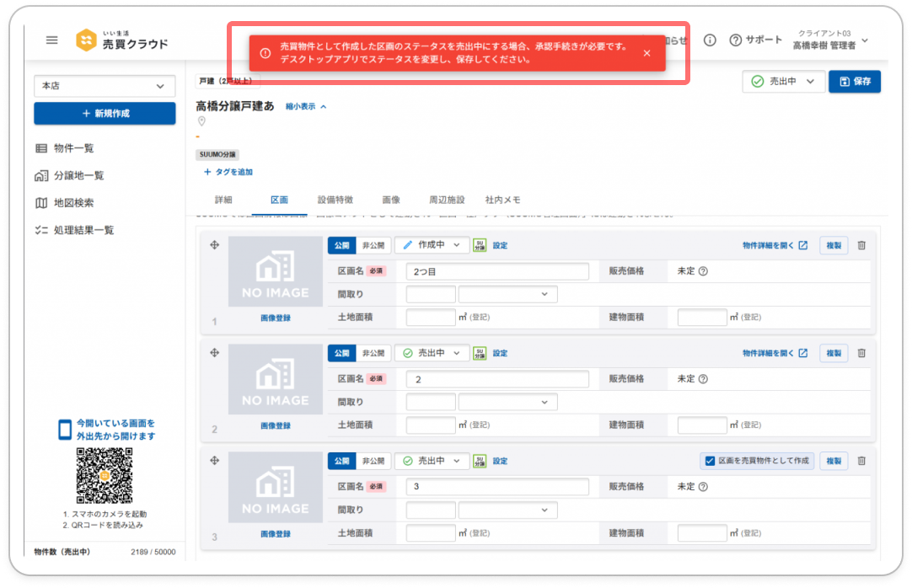Select 公開 for lot named 3

(x=342, y=461)
